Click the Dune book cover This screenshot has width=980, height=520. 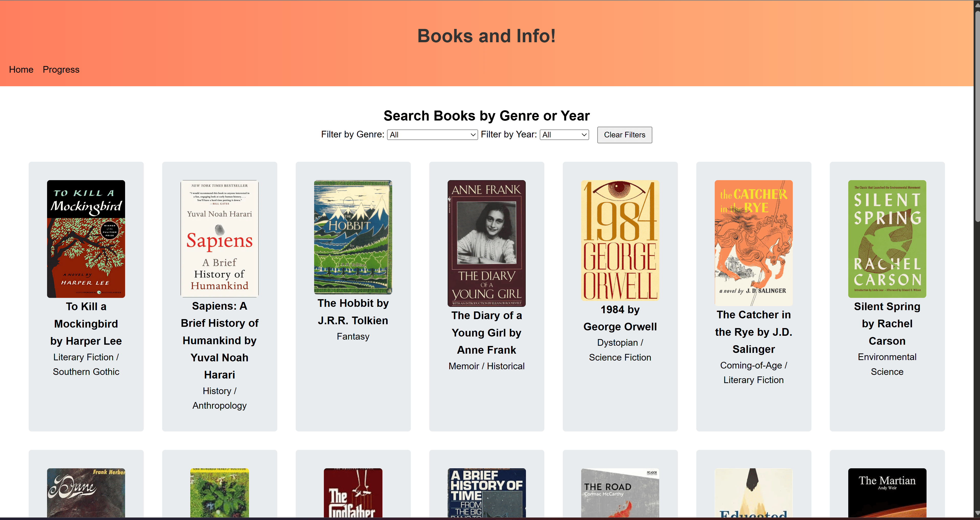(x=86, y=493)
